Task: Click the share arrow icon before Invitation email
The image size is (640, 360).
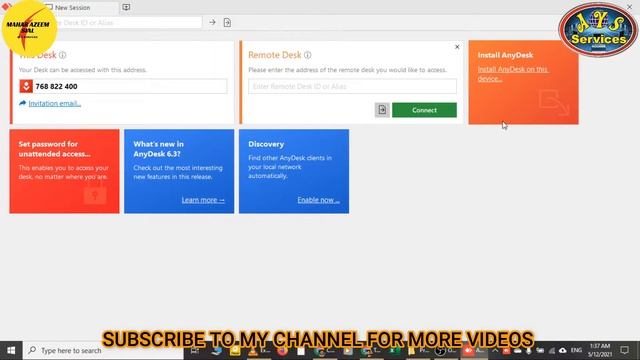Action: click(22, 103)
